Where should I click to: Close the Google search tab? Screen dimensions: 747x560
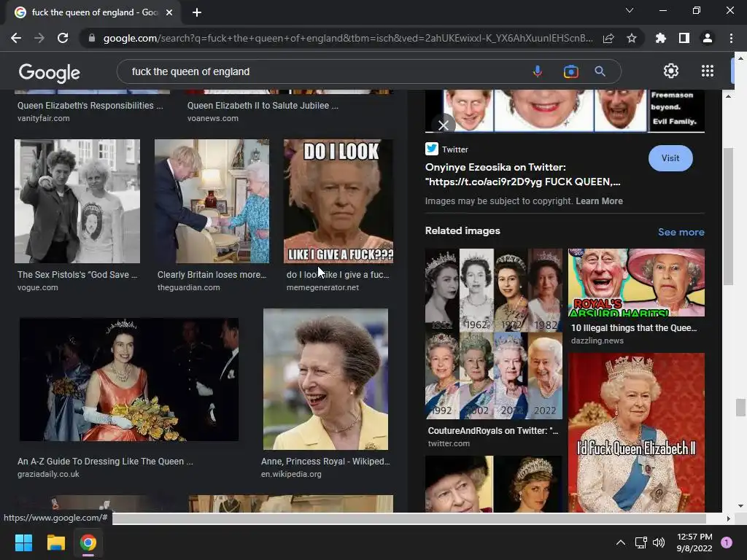tap(169, 12)
